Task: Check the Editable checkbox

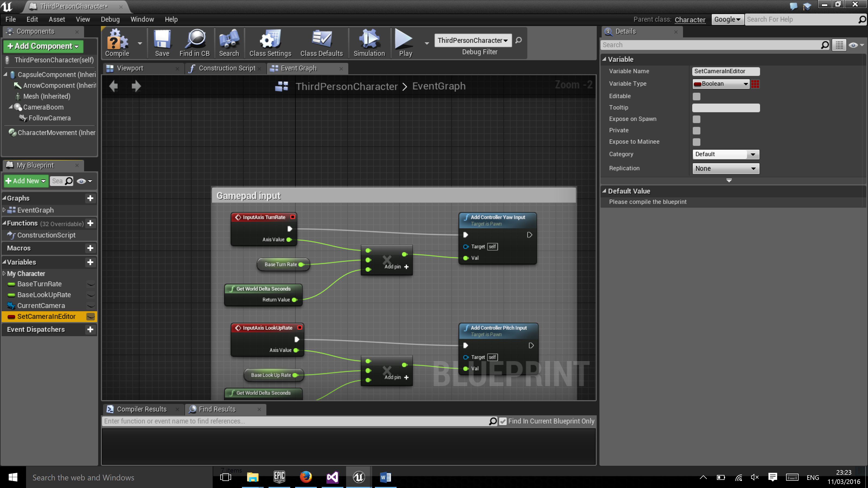Action: click(x=696, y=97)
